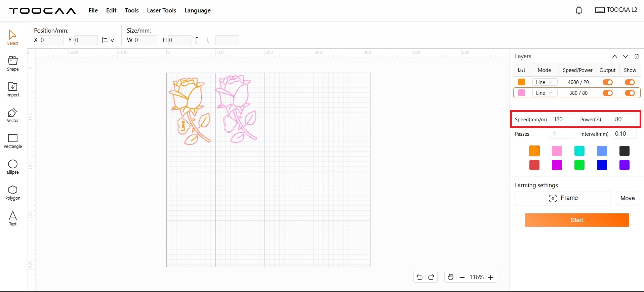Undo the last action
The image size is (644, 292).
pyautogui.click(x=419, y=277)
